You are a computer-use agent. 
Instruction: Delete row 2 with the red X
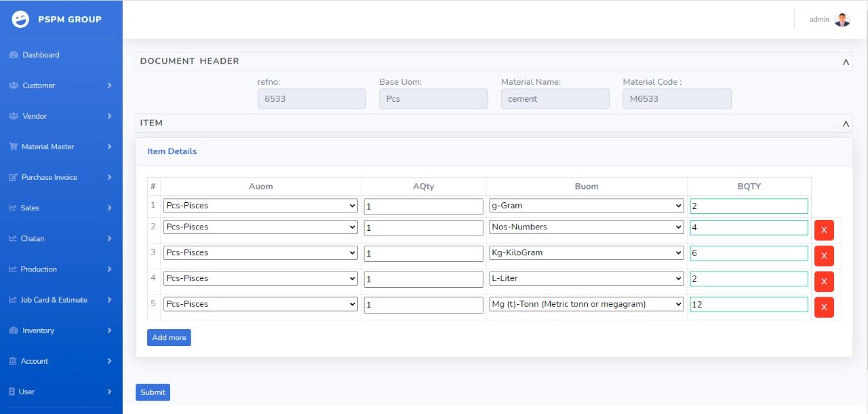(x=824, y=230)
